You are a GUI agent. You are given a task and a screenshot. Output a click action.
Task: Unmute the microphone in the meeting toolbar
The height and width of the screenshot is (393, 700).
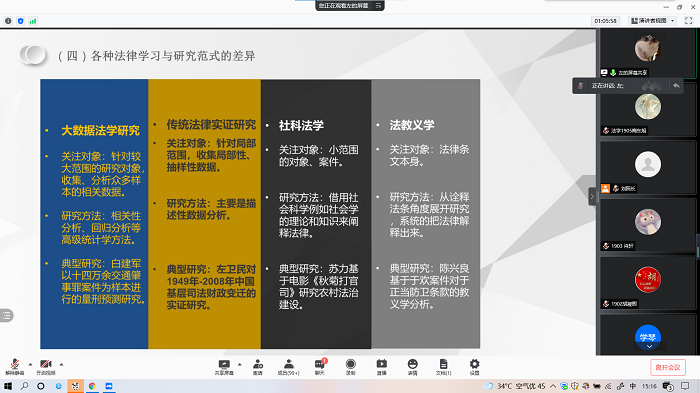click(15, 367)
